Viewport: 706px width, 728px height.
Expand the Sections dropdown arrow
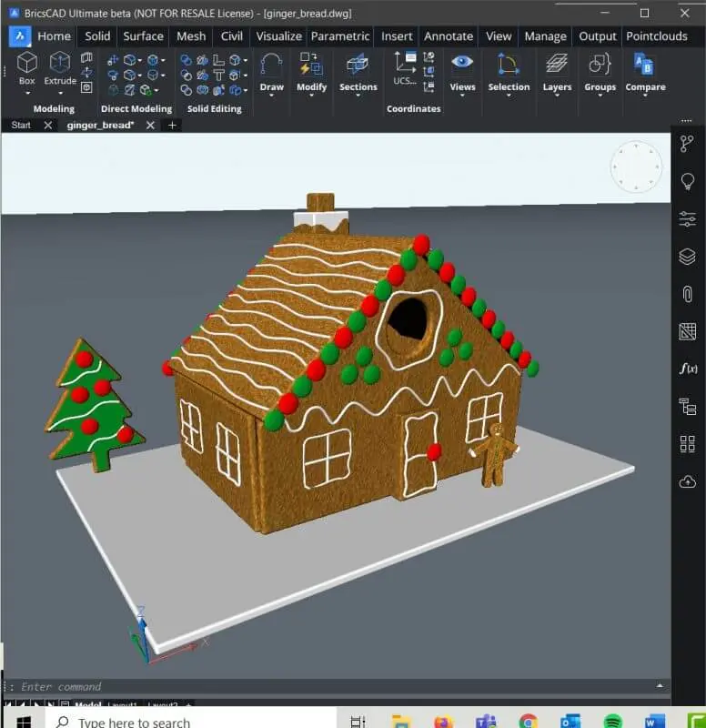click(358, 96)
